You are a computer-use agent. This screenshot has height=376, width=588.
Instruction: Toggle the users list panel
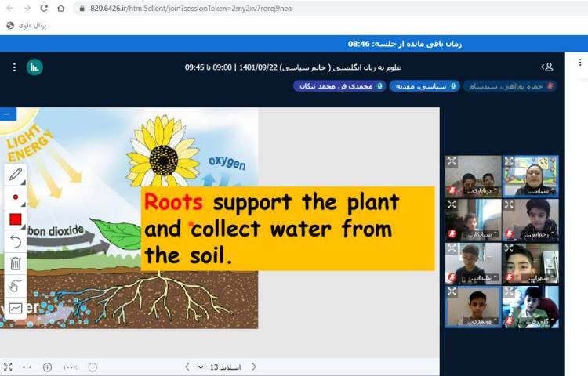pos(547,67)
